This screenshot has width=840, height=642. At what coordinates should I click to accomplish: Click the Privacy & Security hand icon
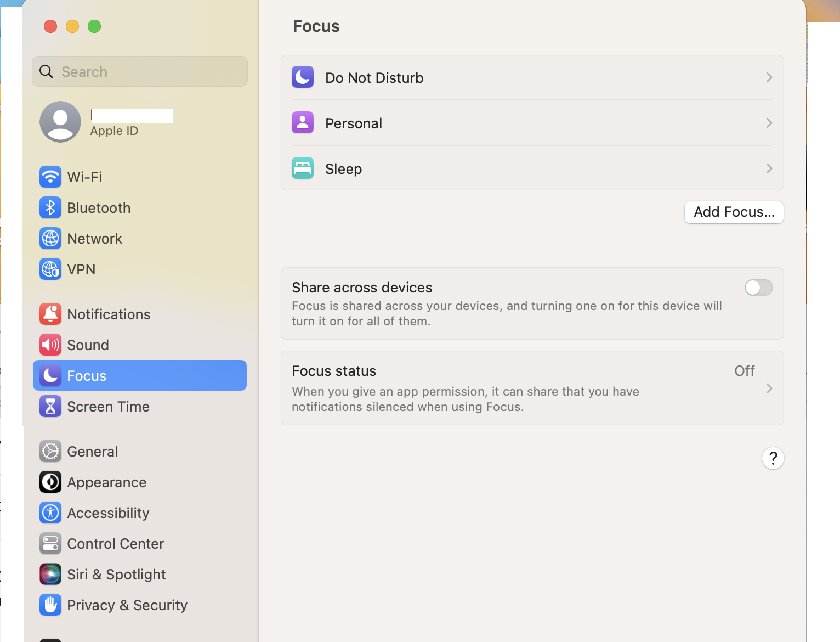50,605
